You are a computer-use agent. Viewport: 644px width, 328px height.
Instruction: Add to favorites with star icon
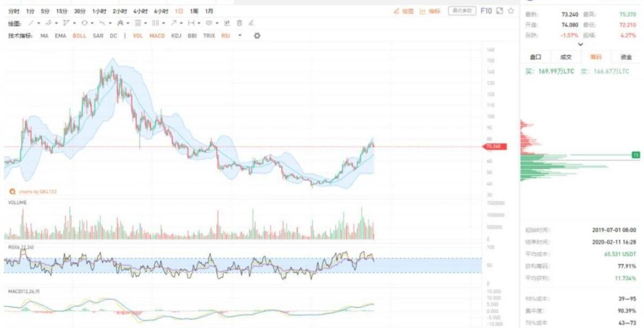coord(511,11)
